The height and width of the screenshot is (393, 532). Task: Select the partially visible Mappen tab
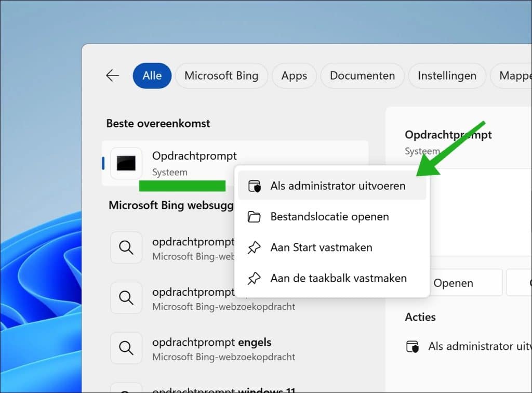pyautogui.click(x=512, y=75)
